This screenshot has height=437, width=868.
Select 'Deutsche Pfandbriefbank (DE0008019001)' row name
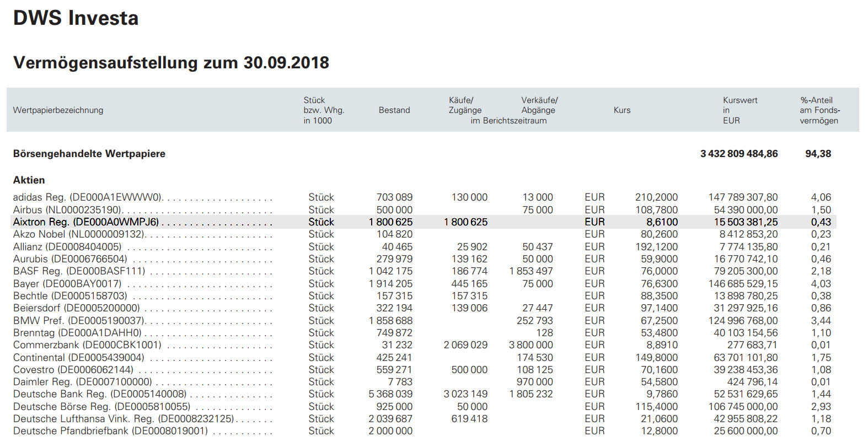click(110, 431)
